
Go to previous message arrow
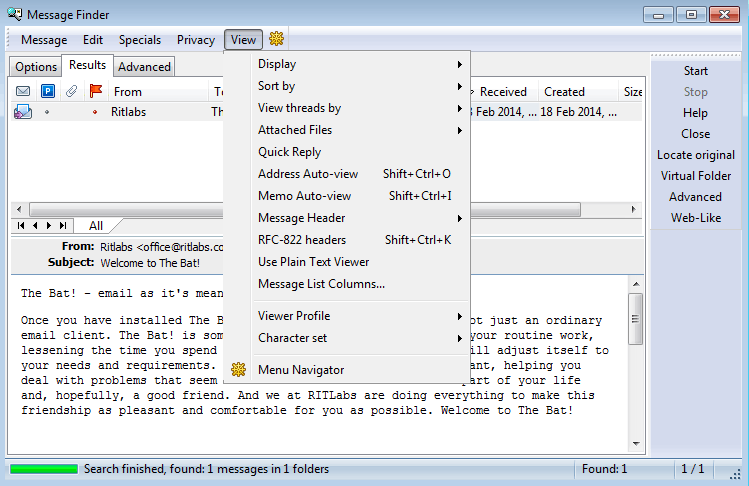[35, 226]
